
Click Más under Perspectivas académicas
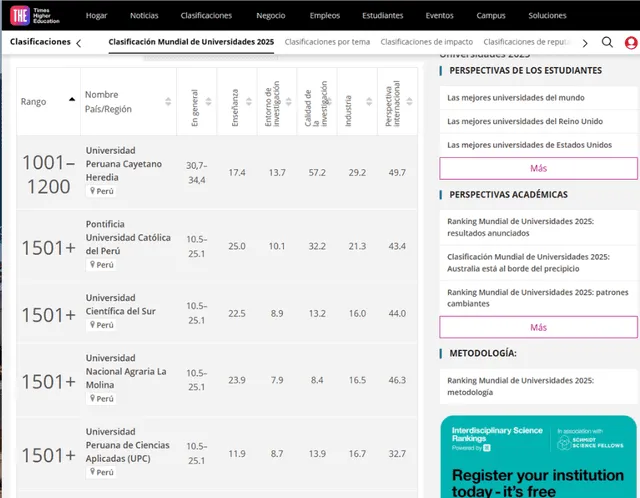538,327
